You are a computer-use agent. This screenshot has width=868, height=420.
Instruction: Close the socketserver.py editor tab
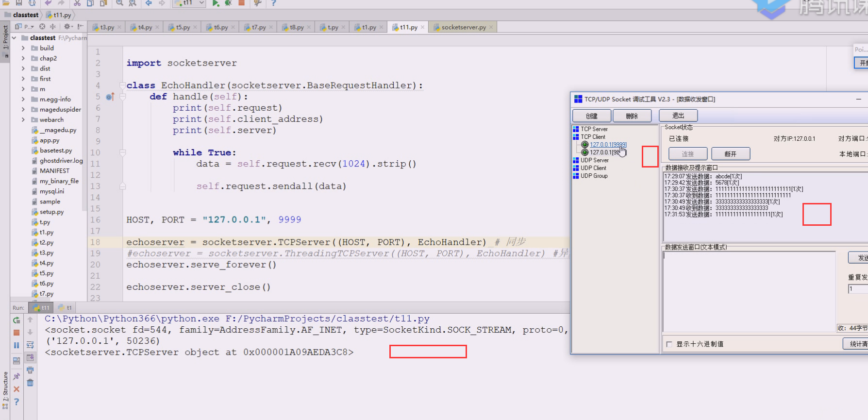[491, 27]
